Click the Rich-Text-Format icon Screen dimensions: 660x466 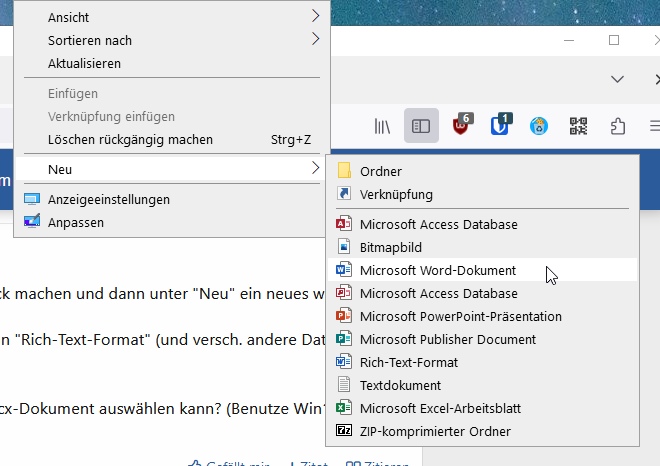point(344,361)
